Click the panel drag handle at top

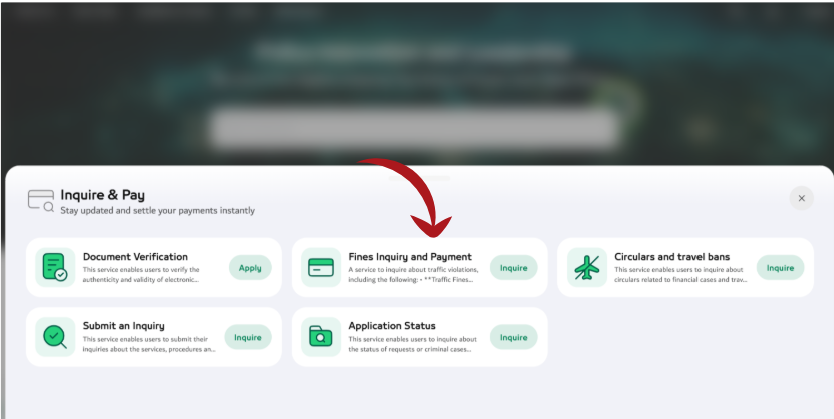[x=420, y=178]
